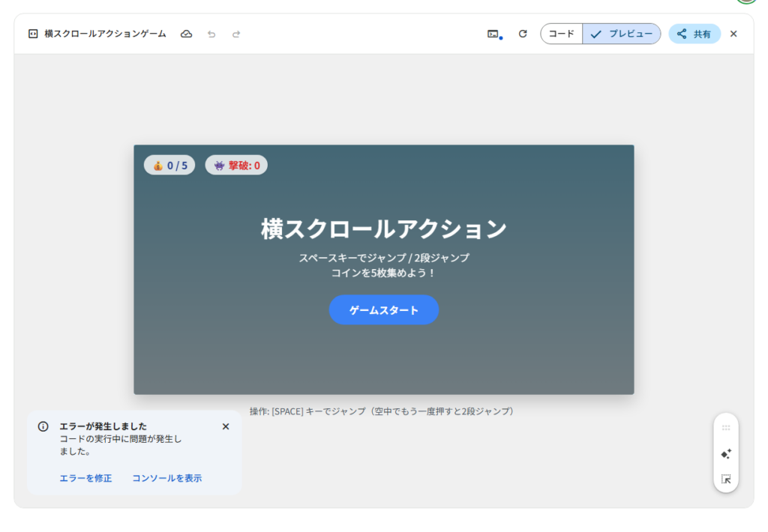Open the コンソールを表示 link
768x532 pixels.
click(x=166, y=478)
